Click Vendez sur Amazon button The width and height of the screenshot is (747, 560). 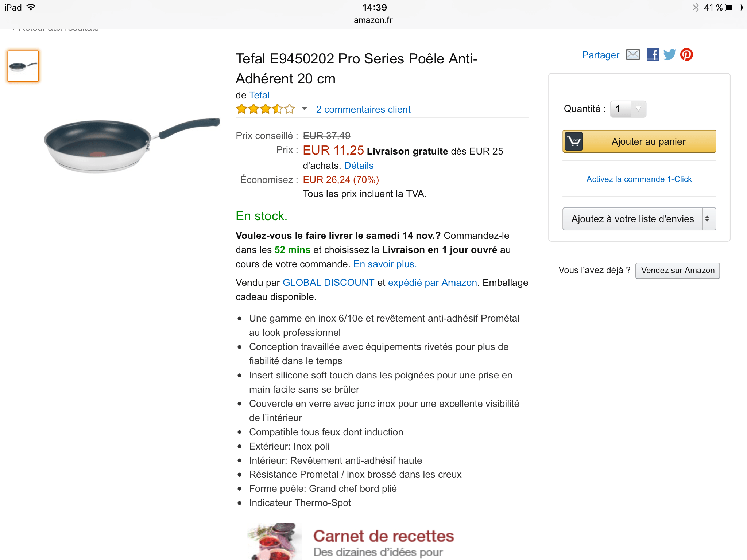click(678, 271)
